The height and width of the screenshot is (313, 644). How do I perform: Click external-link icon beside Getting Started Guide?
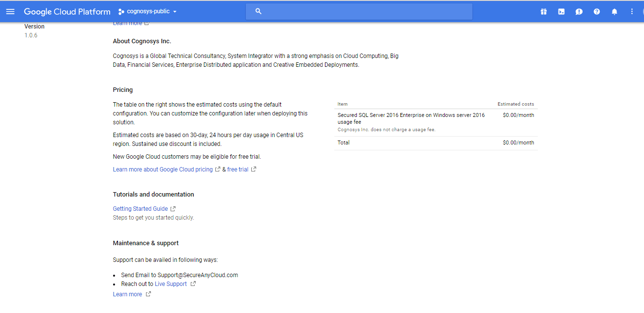click(173, 209)
